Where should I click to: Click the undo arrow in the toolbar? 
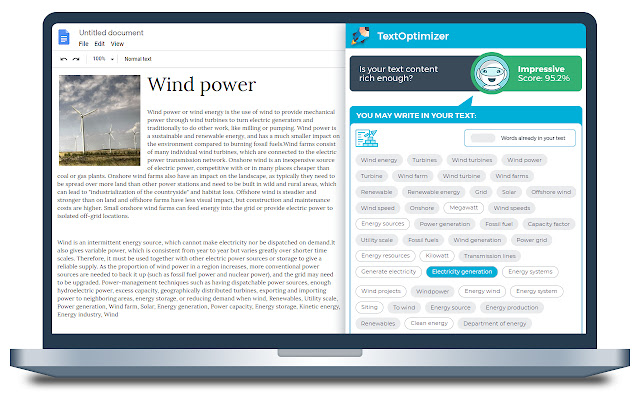[x=64, y=59]
